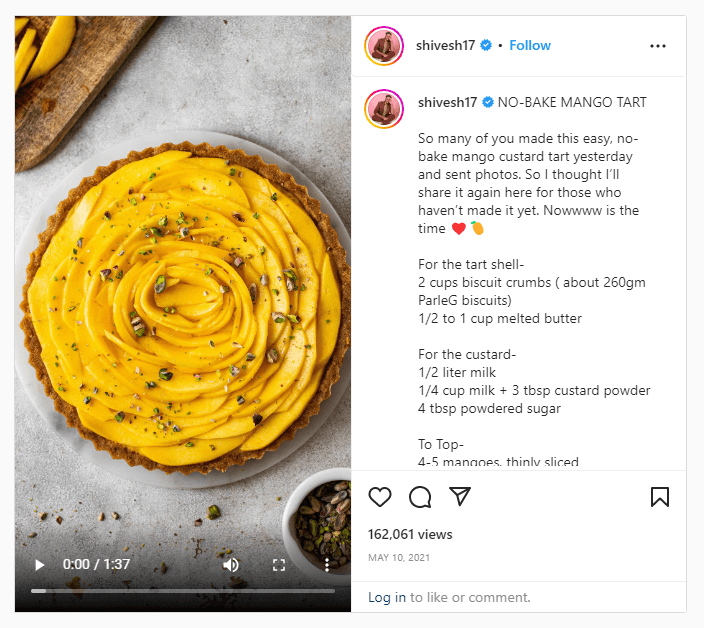Click the avatar beside the caption
704x628 pixels.
point(384,108)
